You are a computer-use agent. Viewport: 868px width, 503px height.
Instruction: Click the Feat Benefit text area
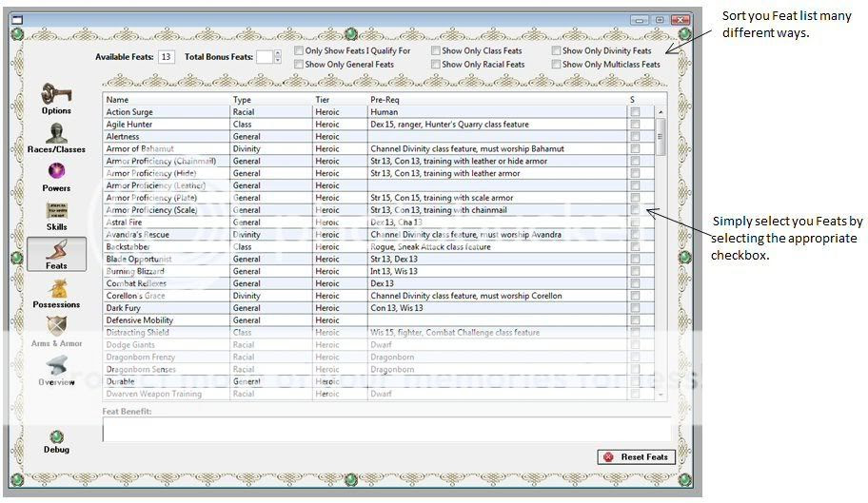coord(386,429)
